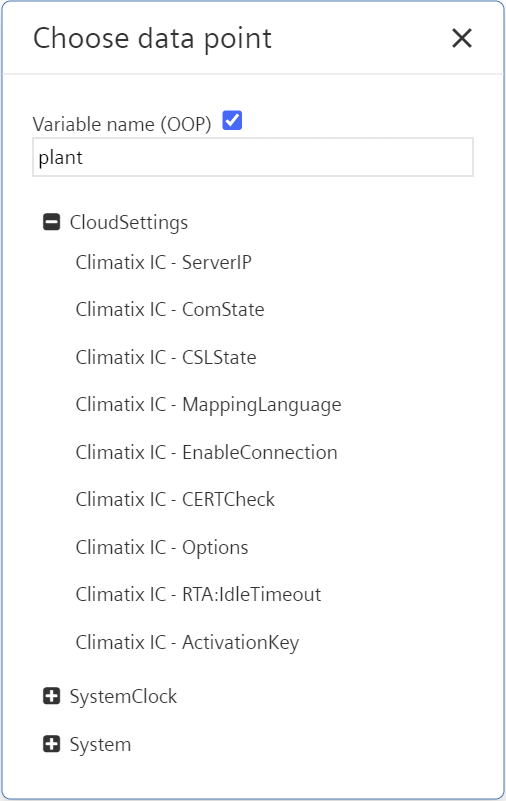Select the CloudSettings tree label
Screen dimensions: 506x801
(x=129, y=223)
